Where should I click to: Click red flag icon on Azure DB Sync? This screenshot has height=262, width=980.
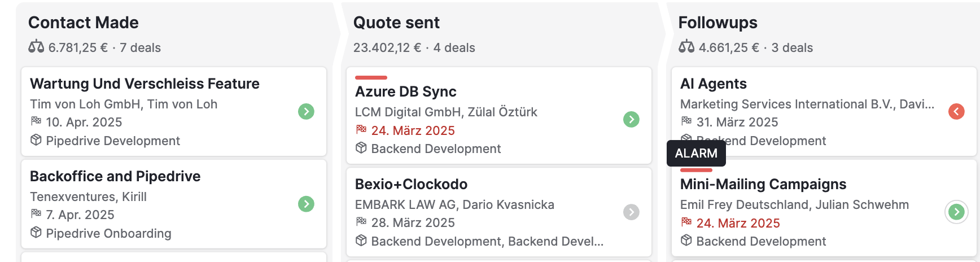pos(361,130)
